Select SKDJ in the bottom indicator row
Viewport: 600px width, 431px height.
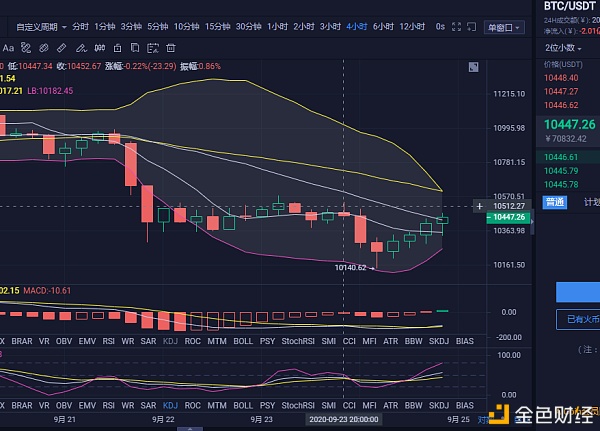point(439,405)
